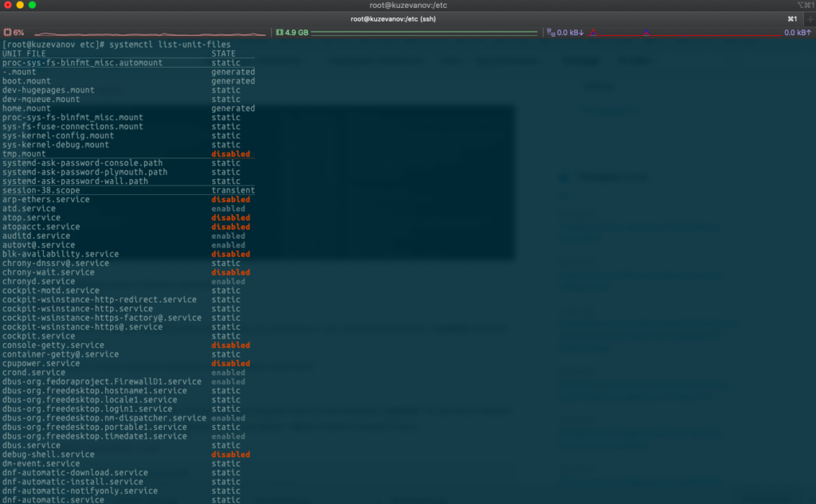Minimize the terminal with the yellow button
Viewport: 816px width, 504px height.
pos(20,6)
